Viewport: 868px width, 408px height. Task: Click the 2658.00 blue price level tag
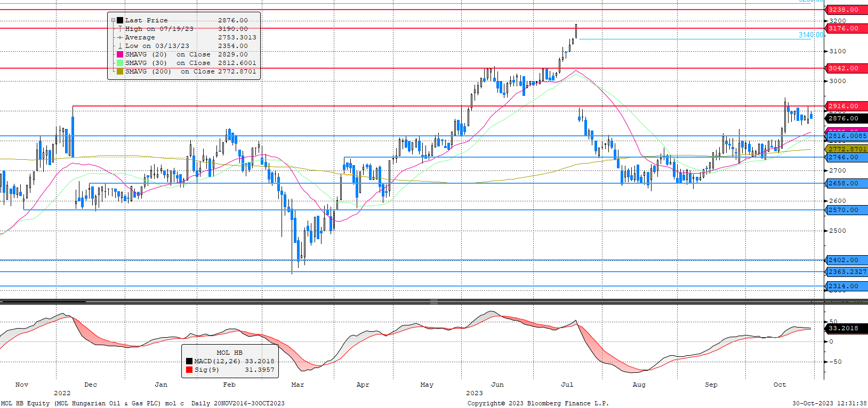[846, 183]
